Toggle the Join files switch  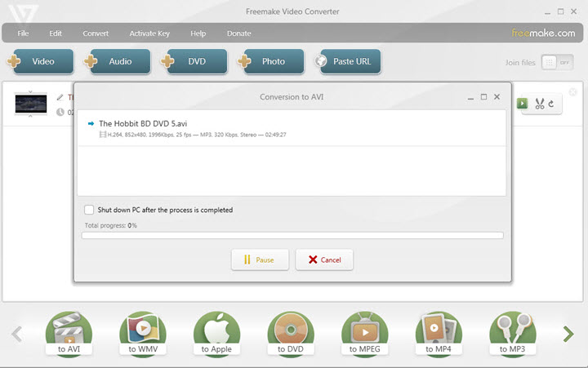point(557,63)
